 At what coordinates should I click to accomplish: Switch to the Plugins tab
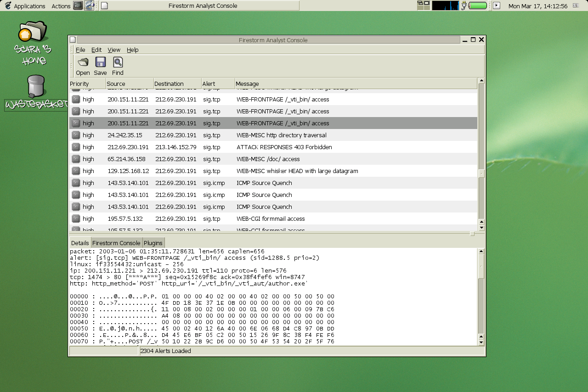(153, 243)
